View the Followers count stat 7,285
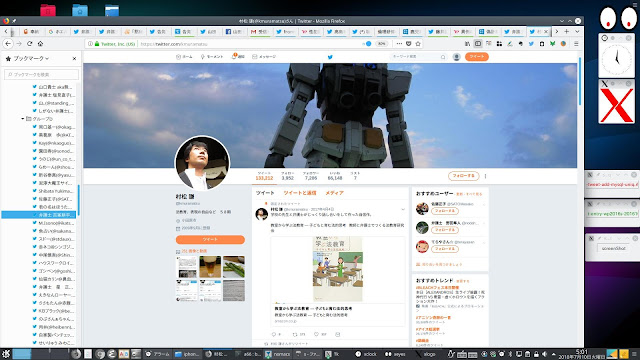The height and width of the screenshot is (360, 640). (x=311, y=176)
